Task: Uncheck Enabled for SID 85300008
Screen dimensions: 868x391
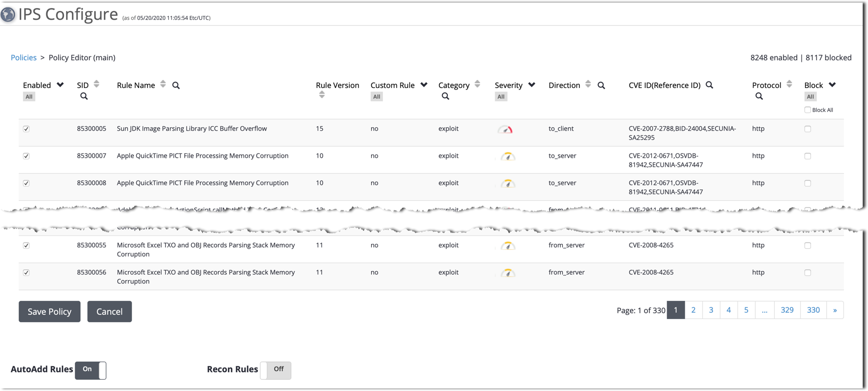Action: coord(26,183)
